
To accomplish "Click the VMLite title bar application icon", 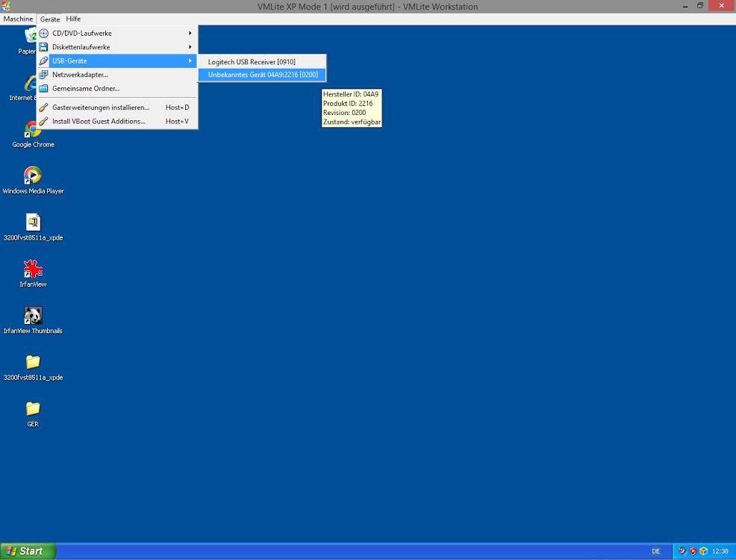I will [6, 6].
